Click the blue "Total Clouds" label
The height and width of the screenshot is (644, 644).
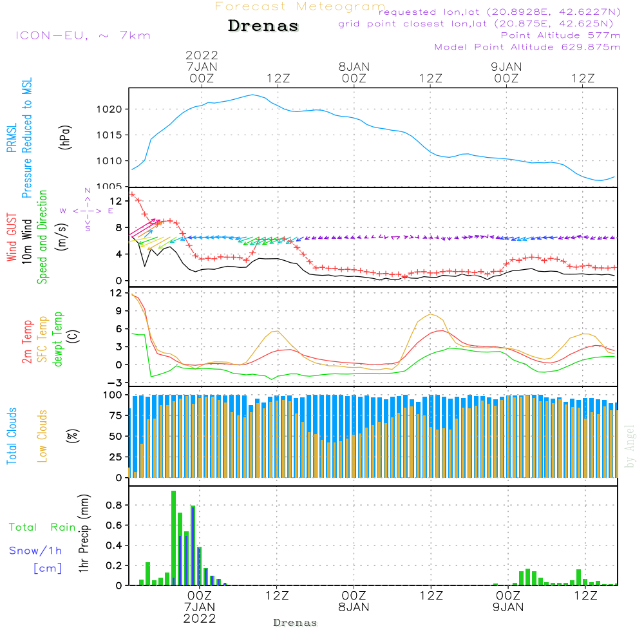[x=12, y=436]
